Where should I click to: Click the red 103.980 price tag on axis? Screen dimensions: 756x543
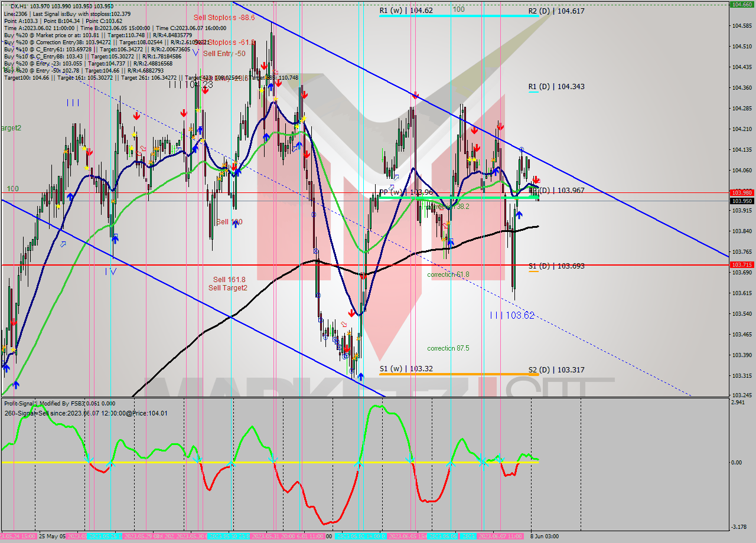(x=742, y=192)
